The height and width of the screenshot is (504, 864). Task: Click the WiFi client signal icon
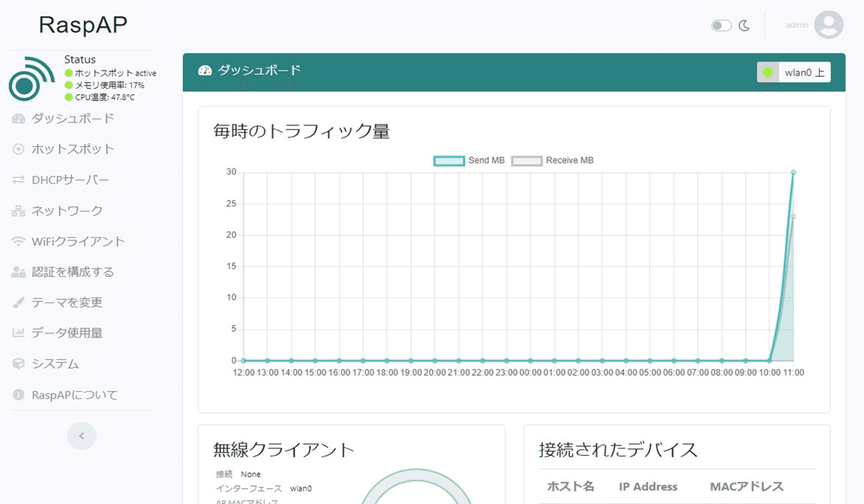point(19,242)
